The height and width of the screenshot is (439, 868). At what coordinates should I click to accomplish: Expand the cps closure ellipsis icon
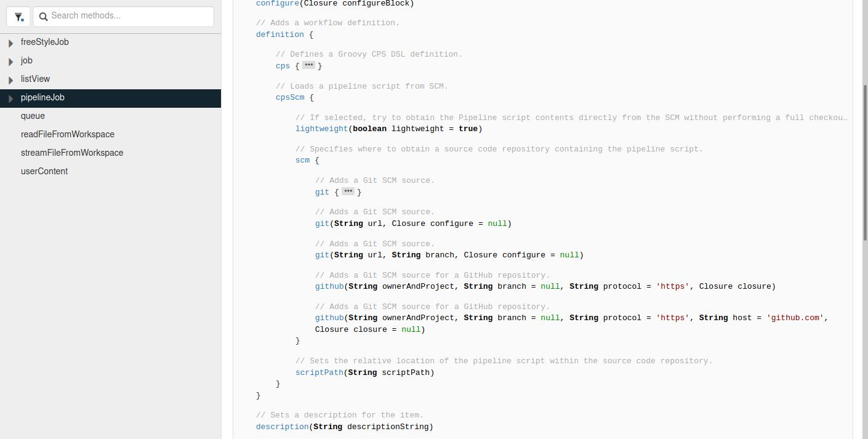[x=308, y=65]
